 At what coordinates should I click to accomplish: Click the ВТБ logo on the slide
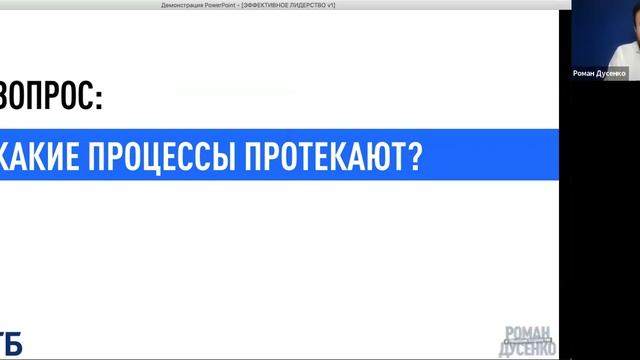click(x=11, y=343)
